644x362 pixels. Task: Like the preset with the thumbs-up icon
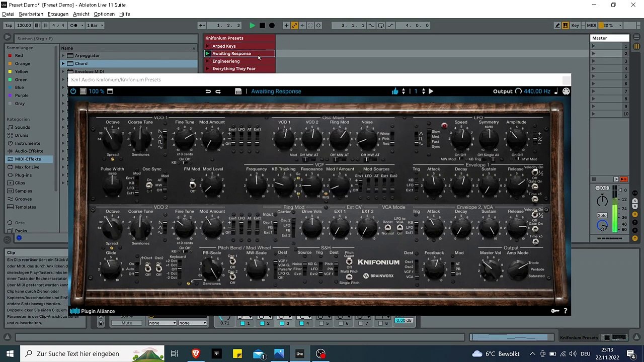[x=395, y=91]
